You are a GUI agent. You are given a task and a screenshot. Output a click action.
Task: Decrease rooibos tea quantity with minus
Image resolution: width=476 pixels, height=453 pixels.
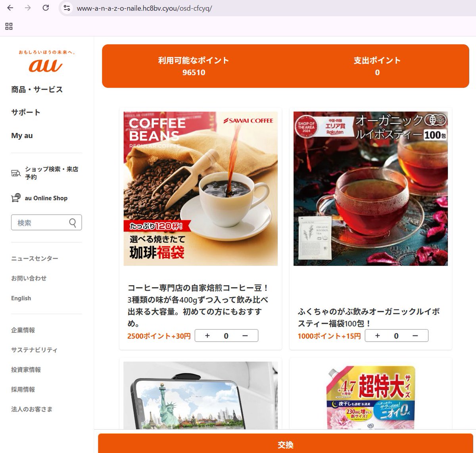pyautogui.click(x=415, y=336)
